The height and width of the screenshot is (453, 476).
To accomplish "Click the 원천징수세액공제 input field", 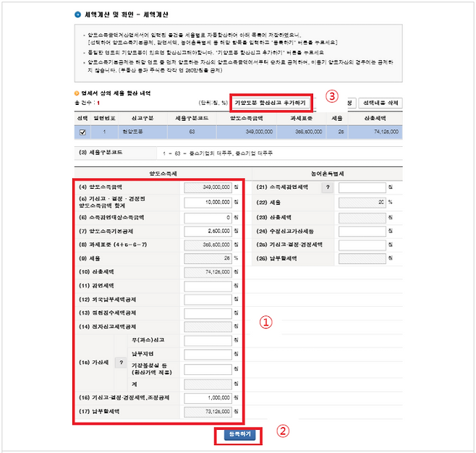I will pyautogui.click(x=207, y=313).
